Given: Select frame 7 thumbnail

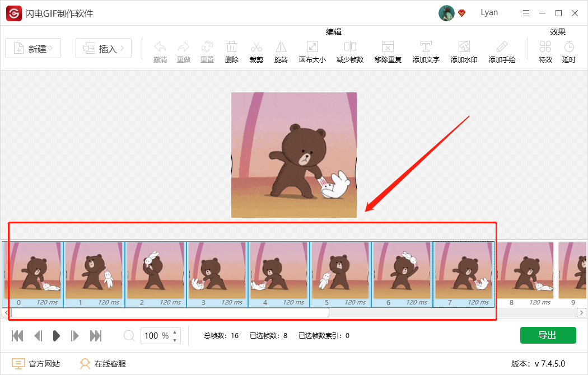Looking at the screenshot, I should point(464,274).
